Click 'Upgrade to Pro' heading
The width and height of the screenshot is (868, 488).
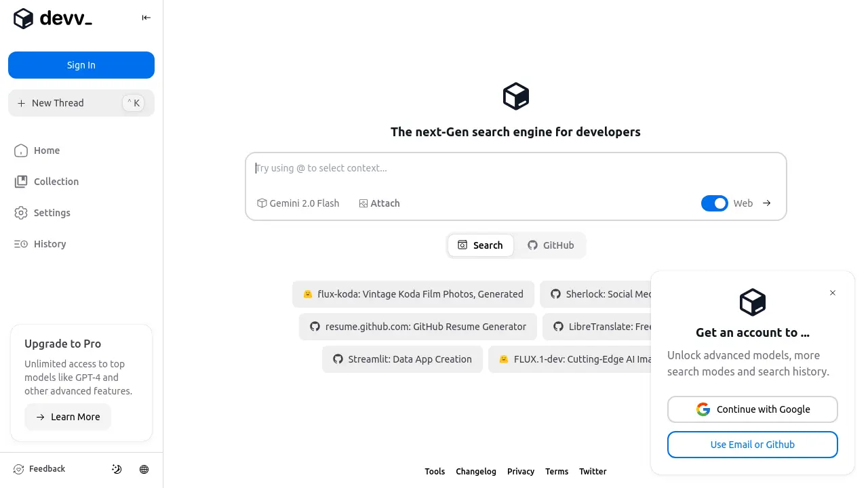62,344
